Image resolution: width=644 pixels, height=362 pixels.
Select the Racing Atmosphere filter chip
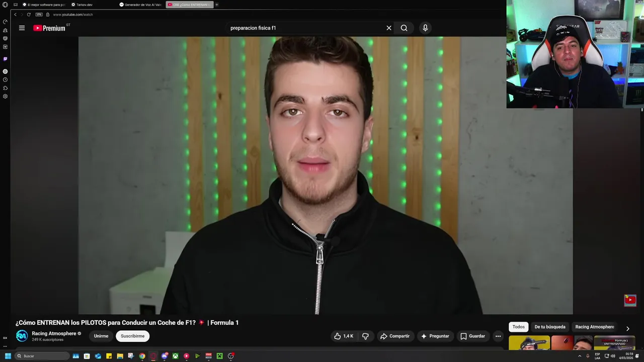click(x=595, y=327)
